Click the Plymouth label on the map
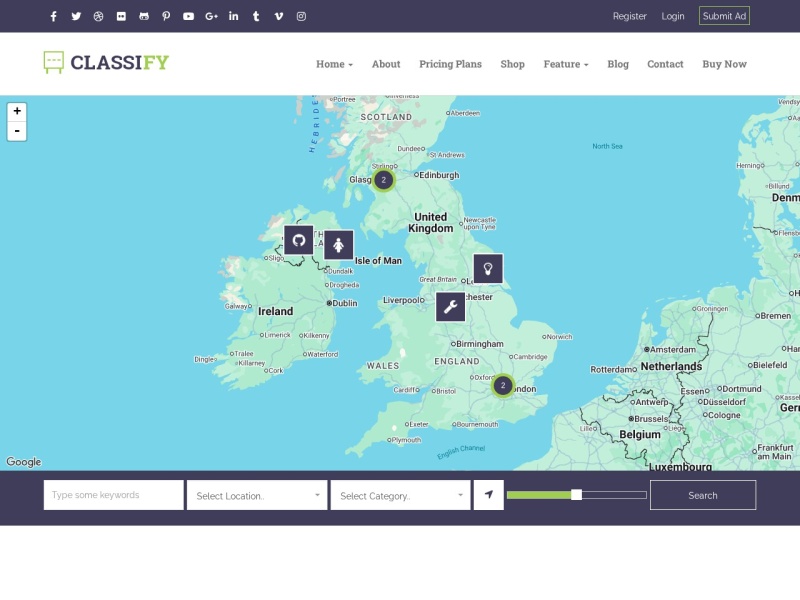The image size is (800, 600). pos(406,440)
